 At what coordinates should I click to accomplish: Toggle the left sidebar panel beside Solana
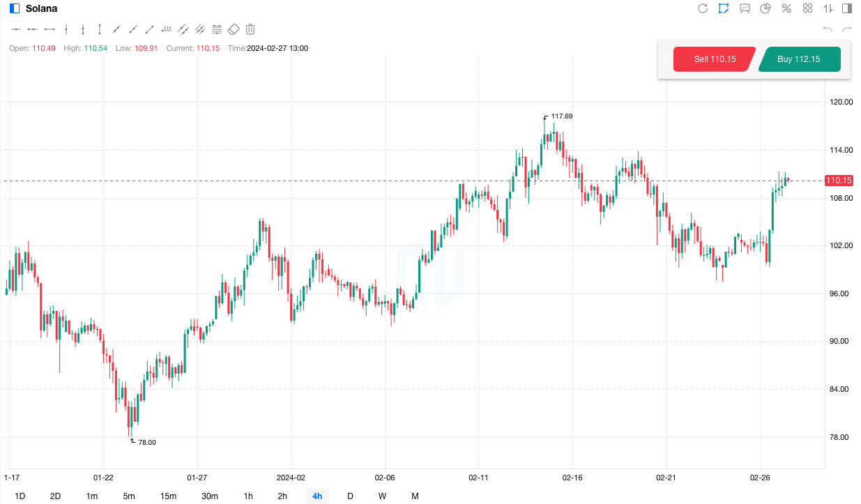[x=15, y=8]
